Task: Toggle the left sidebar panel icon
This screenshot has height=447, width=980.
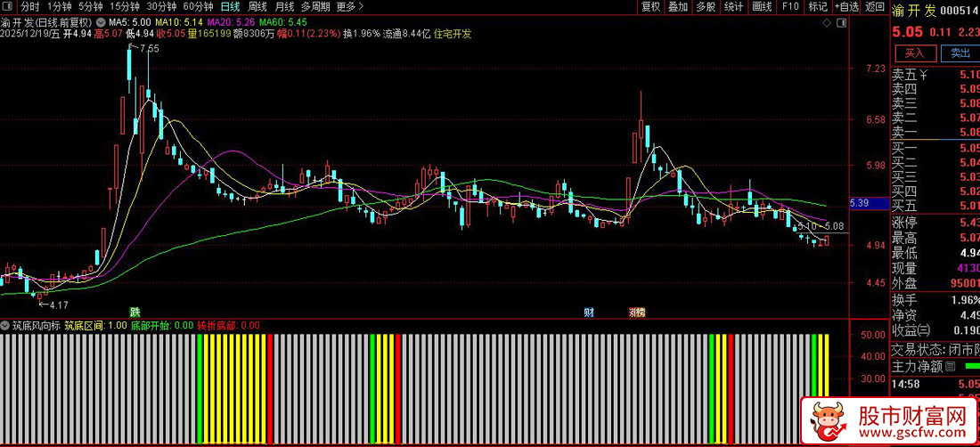Action: (8, 7)
